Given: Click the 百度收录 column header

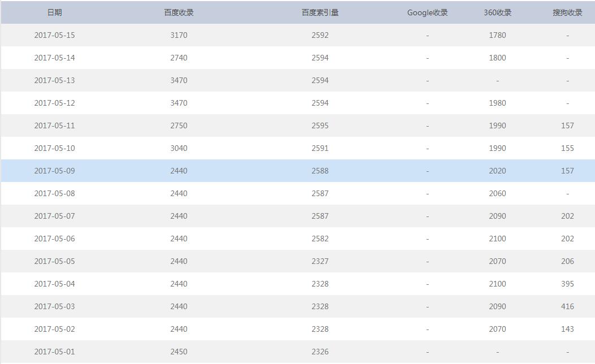Looking at the screenshot, I should coord(179,12).
